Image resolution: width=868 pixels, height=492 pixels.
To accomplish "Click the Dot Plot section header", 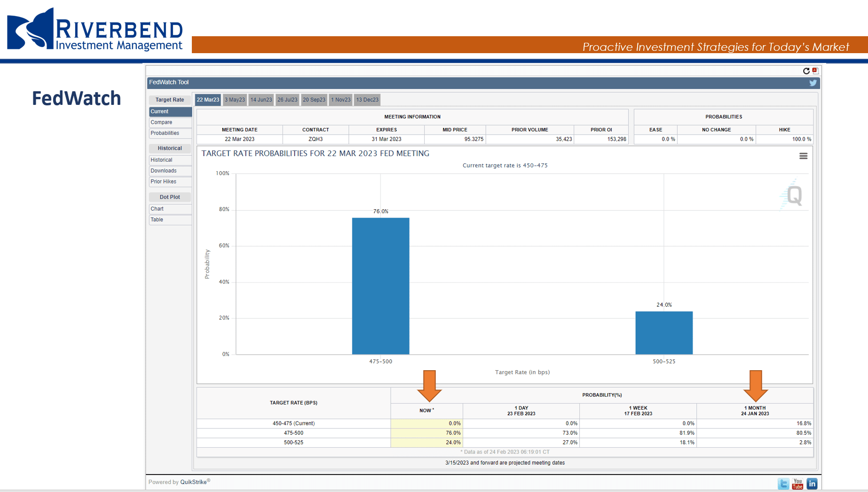I will (170, 197).
